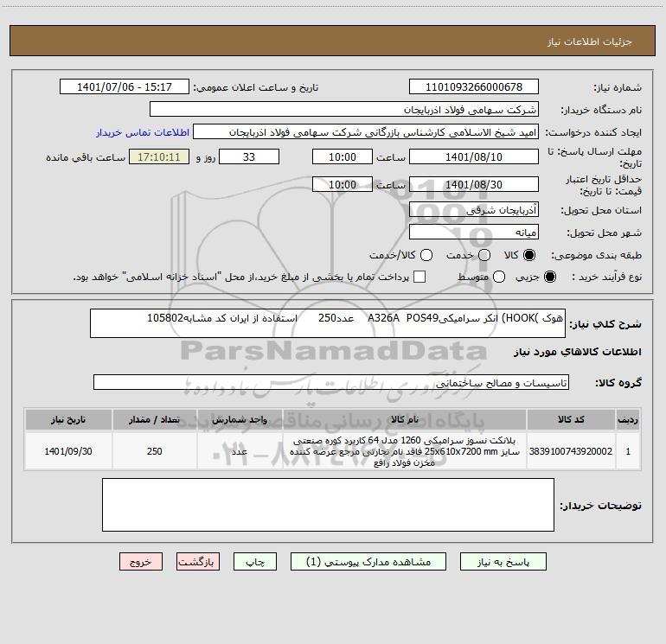Click the response deadline date 1401/08/10
Image resolution: width=666 pixels, height=644 pixels.
pyautogui.click(x=474, y=156)
